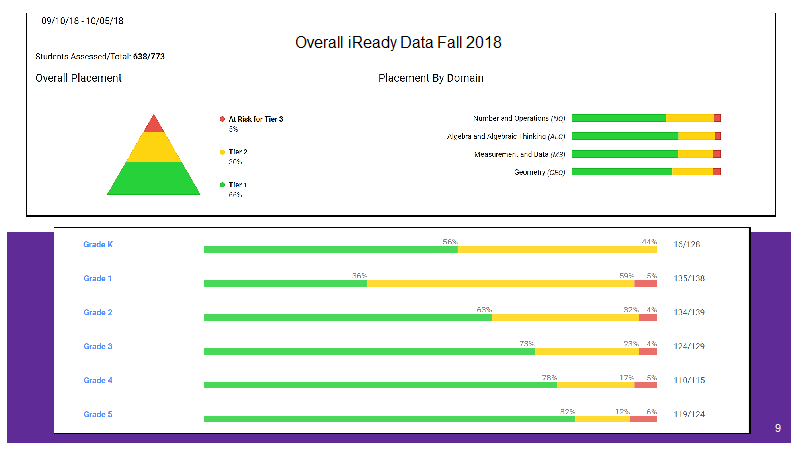Click the '135/138' count for Grade 1

coord(689,278)
